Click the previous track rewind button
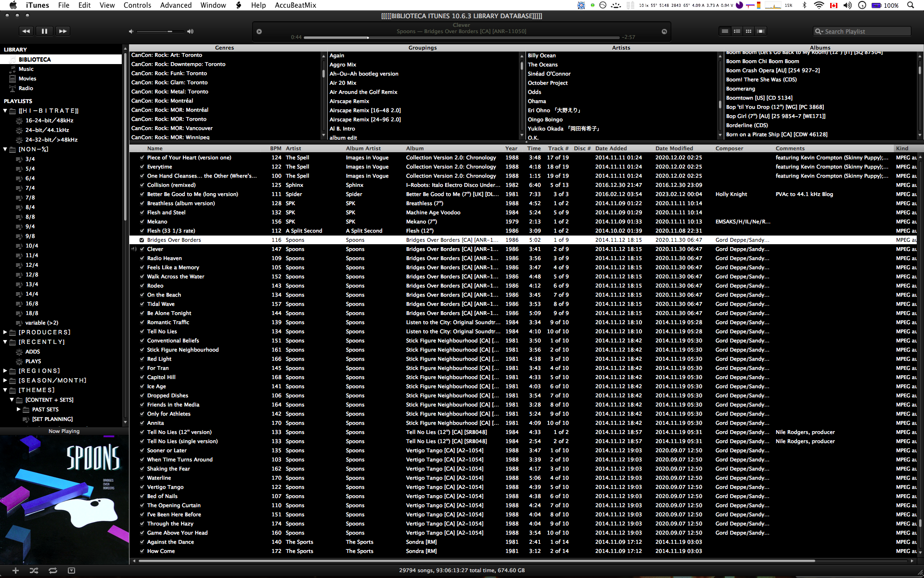This screenshot has height=578, width=924. point(26,31)
